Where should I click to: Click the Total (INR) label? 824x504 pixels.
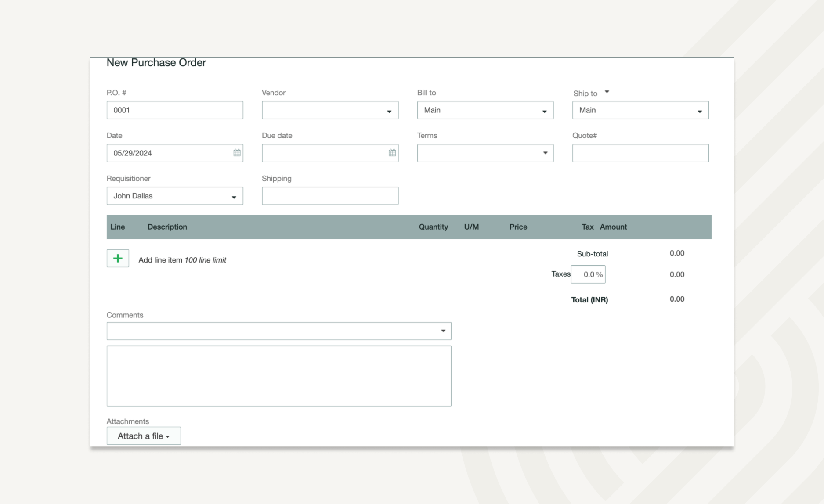coord(589,300)
